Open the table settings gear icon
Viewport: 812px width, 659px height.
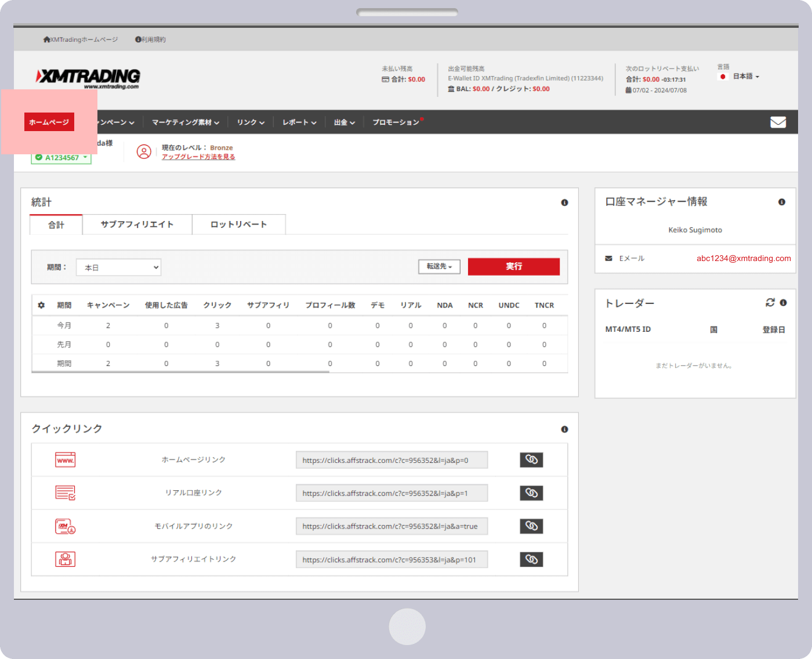(41, 305)
